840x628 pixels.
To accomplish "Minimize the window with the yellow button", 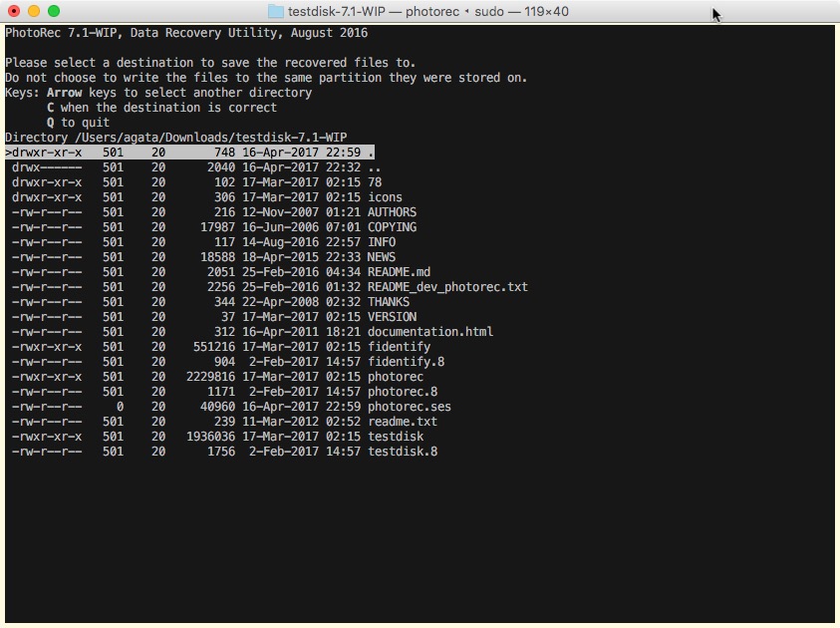I will (x=34, y=11).
